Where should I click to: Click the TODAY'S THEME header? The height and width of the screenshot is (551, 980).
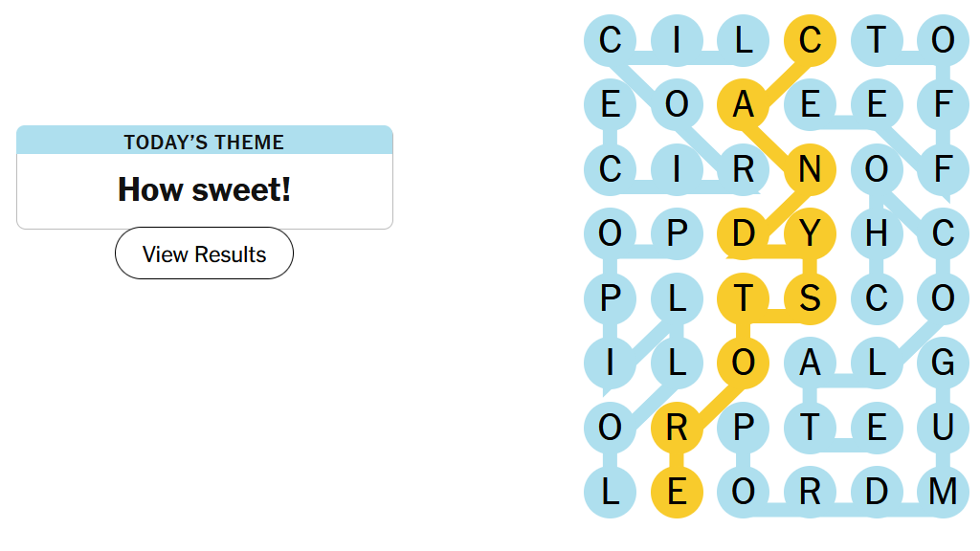[x=204, y=142]
